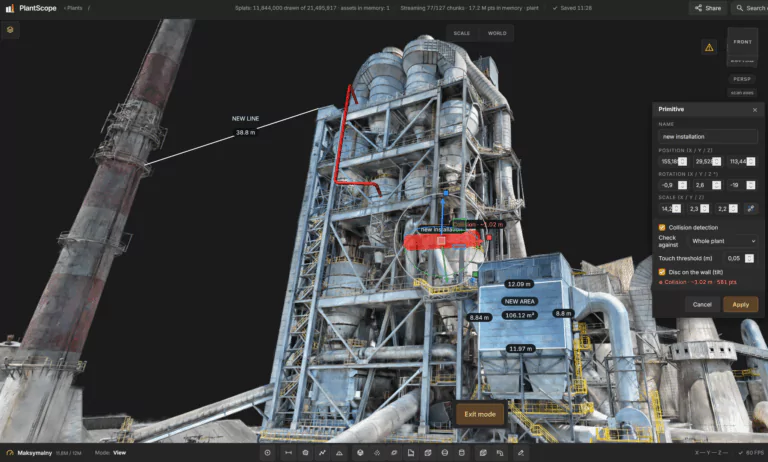The image size is (768, 462).
Task: Click the NEW AREA label
Action: tap(519, 302)
